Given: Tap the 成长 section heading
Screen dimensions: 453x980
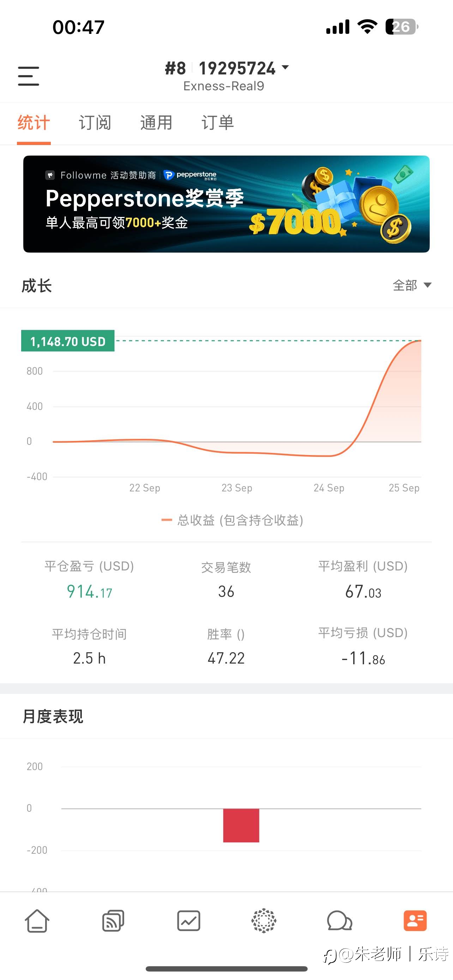Looking at the screenshot, I should (x=36, y=286).
